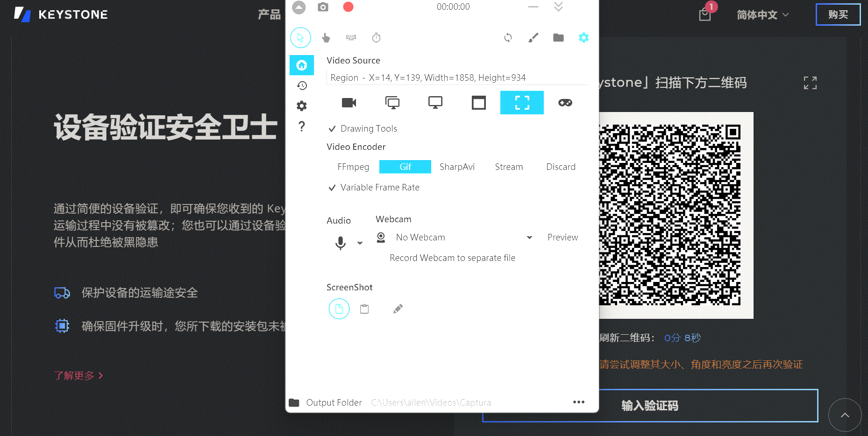The image size is (868, 436).
Task: Choose the Discard encoder option
Action: pos(561,167)
